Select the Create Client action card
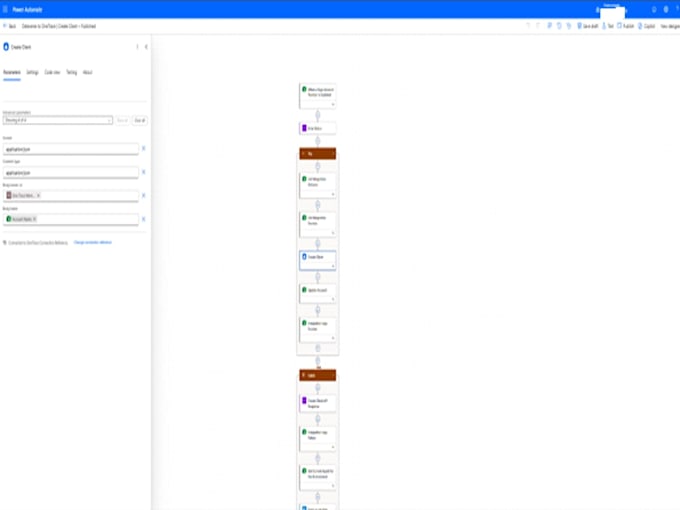 (317, 260)
